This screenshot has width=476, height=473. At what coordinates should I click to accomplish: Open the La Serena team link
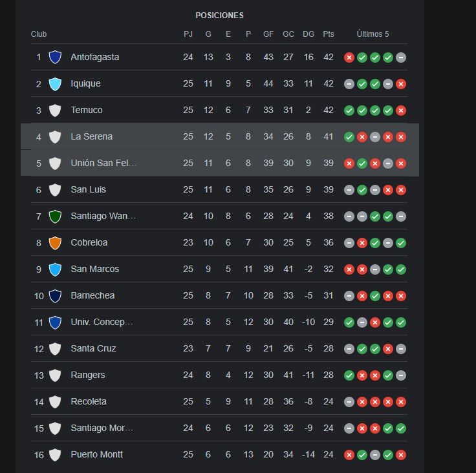[x=91, y=136]
